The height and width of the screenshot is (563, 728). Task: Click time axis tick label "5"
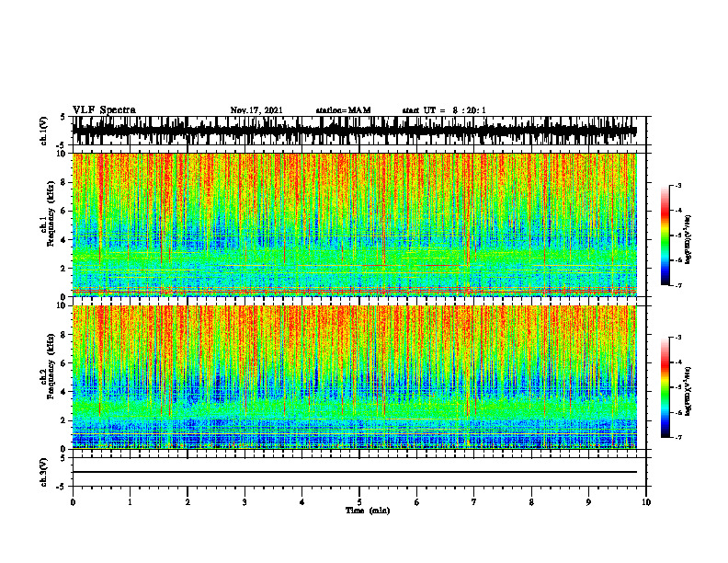(359, 502)
